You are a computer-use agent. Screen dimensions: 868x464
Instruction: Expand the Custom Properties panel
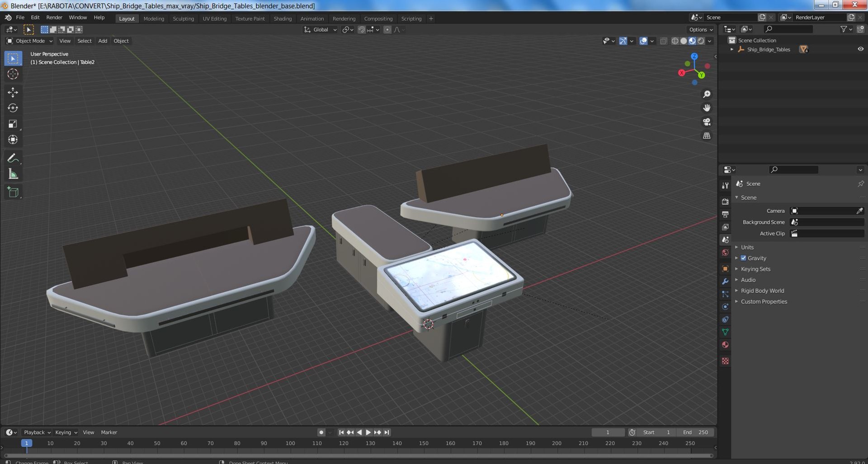[764, 301]
